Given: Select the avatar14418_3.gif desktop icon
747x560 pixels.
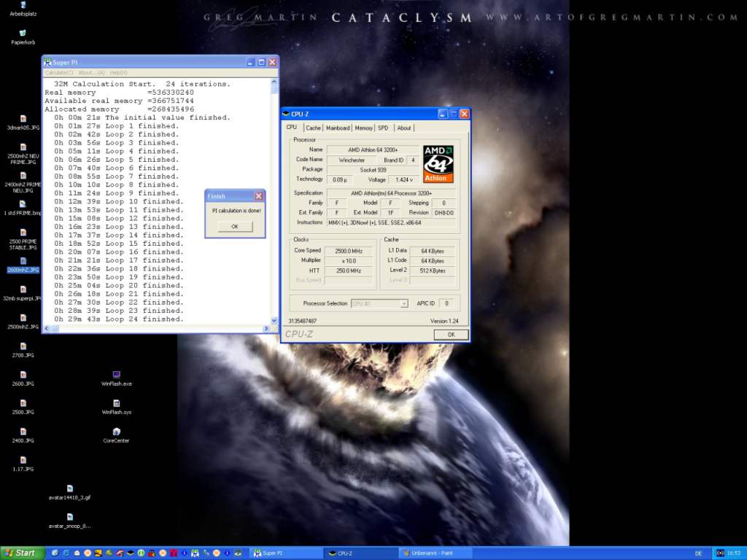Looking at the screenshot, I should coord(69,492).
